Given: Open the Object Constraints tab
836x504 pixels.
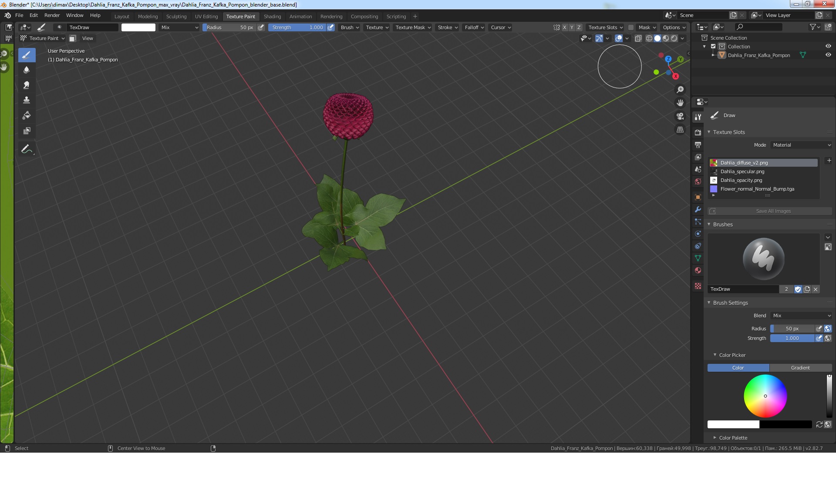Looking at the screenshot, I should click(698, 246).
